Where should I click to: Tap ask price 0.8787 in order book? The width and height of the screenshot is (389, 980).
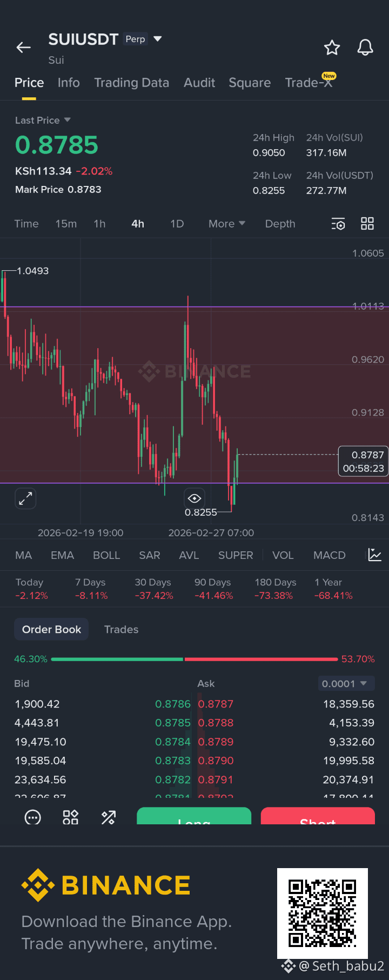coord(216,704)
